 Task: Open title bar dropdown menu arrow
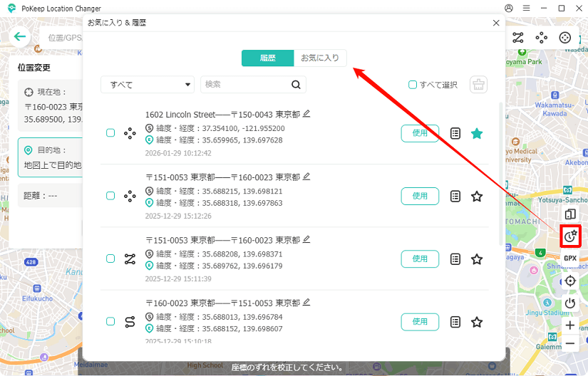(526, 8)
